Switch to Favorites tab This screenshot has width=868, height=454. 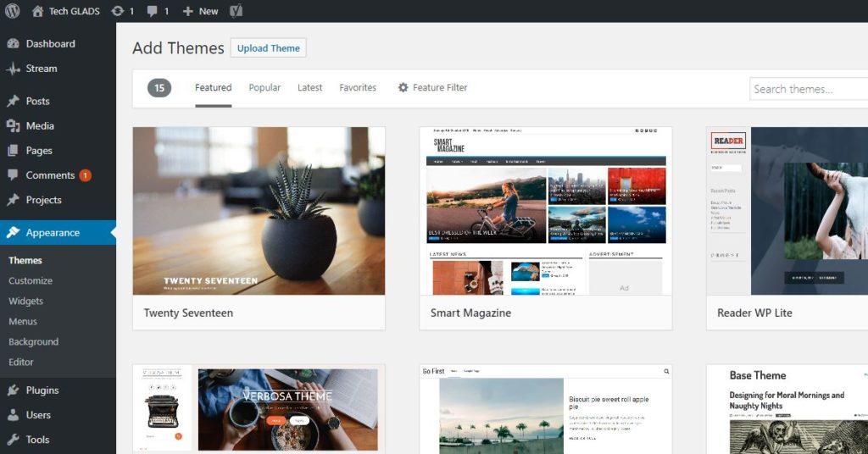358,87
